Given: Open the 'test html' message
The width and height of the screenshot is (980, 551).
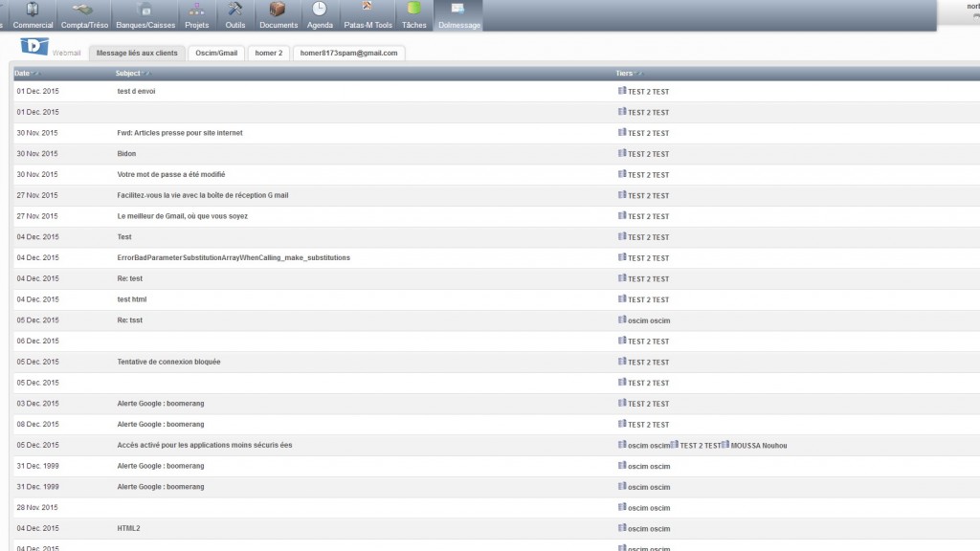Looking at the screenshot, I should pyautogui.click(x=132, y=299).
